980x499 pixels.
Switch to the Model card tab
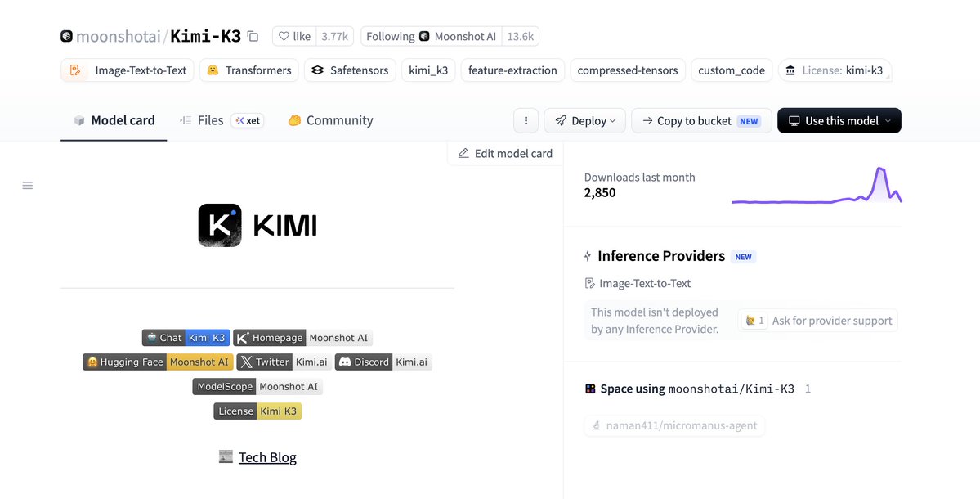[114, 121]
